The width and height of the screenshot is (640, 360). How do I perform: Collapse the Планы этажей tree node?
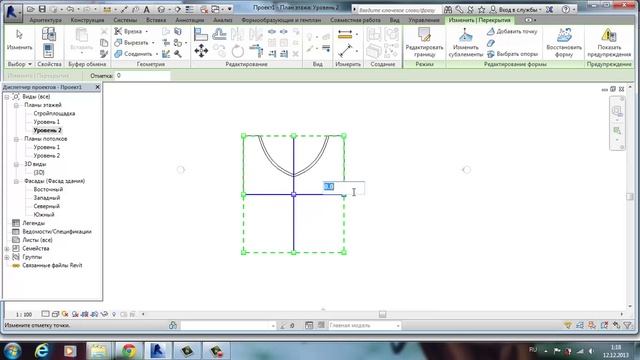click(x=16, y=105)
